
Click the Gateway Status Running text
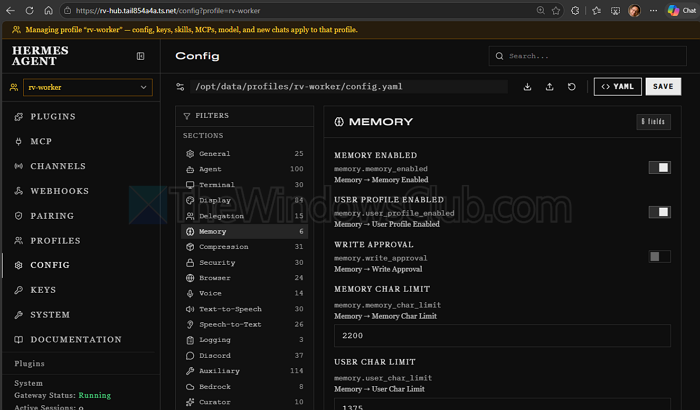pyautogui.click(x=62, y=395)
